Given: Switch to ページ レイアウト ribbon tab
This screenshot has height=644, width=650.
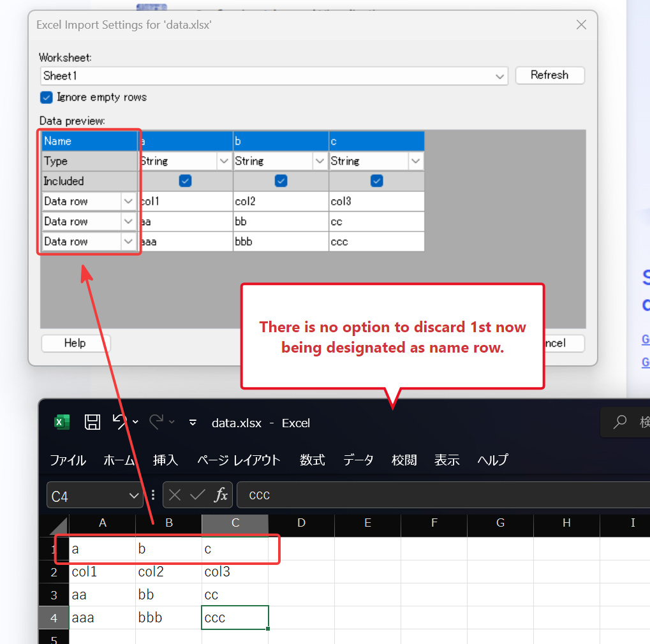Looking at the screenshot, I should (x=239, y=460).
